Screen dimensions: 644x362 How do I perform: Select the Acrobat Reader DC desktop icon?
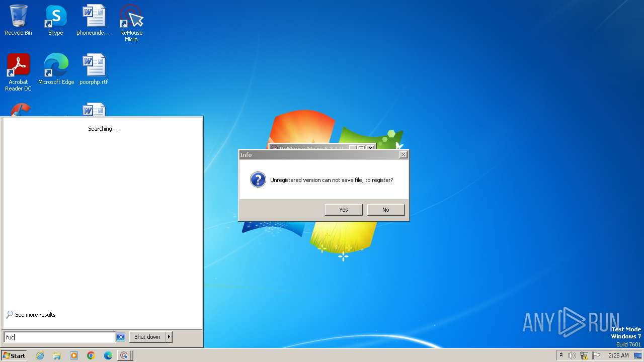pyautogui.click(x=18, y=72)
